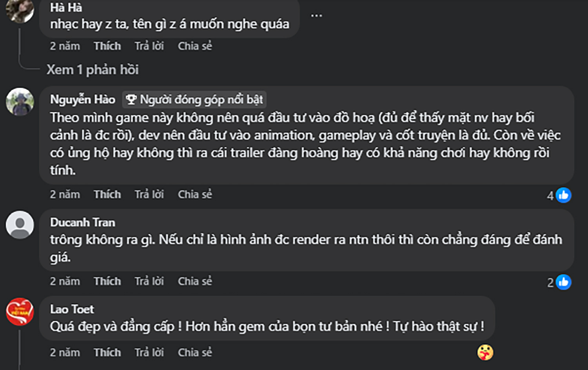Click the trophy icon in the top contributor badge
The image size is (588, 370).
click(x=131, y=100)
